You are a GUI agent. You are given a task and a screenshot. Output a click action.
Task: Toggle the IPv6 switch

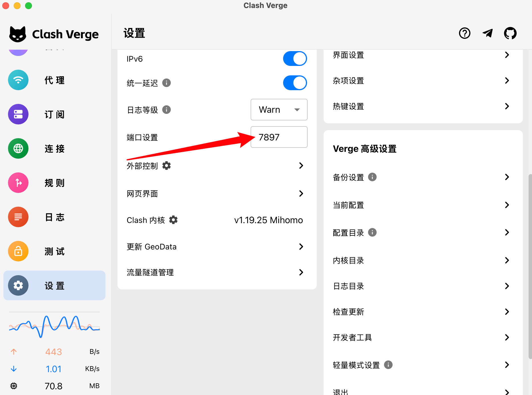(x=295, y=59)
